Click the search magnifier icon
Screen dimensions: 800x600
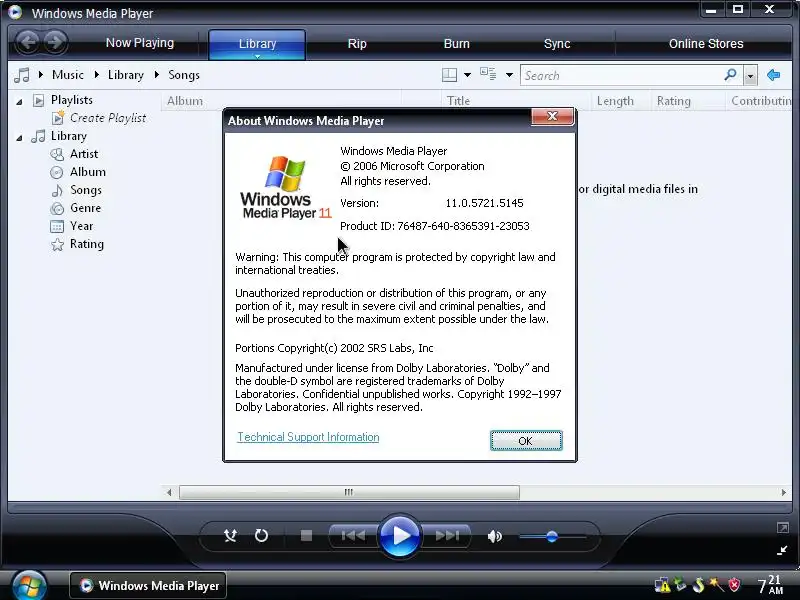click(731, 75)
